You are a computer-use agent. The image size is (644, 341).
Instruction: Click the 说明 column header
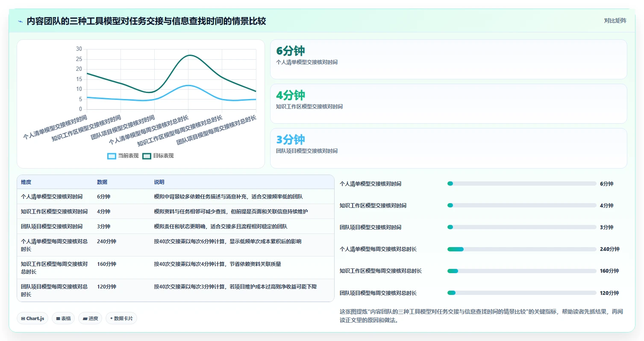coord(159,182)
